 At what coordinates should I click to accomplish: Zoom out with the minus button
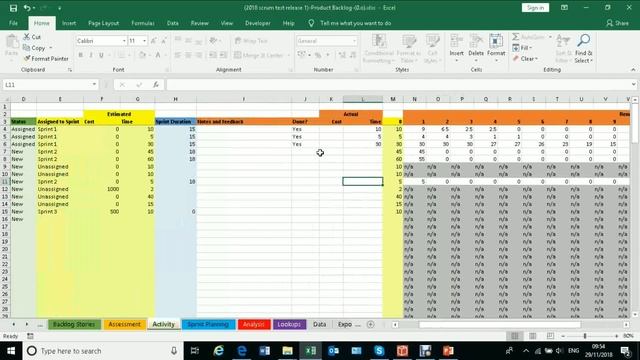563,336
